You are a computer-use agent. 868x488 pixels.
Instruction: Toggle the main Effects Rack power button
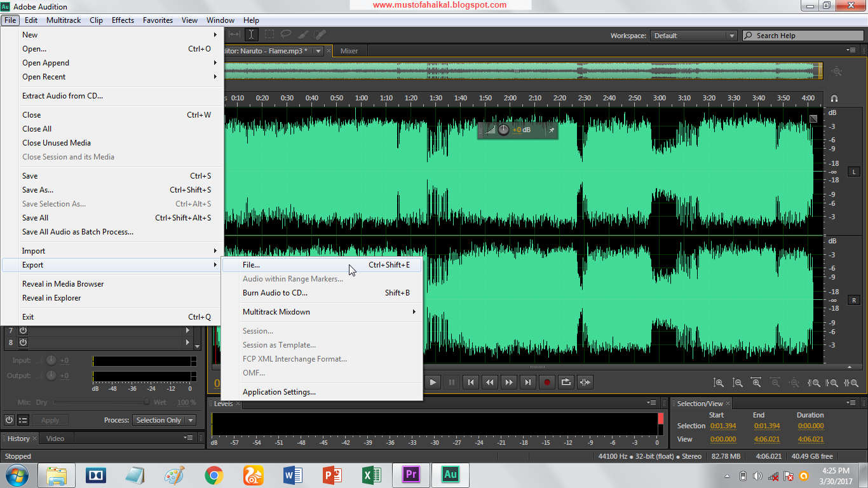[9, 420]
